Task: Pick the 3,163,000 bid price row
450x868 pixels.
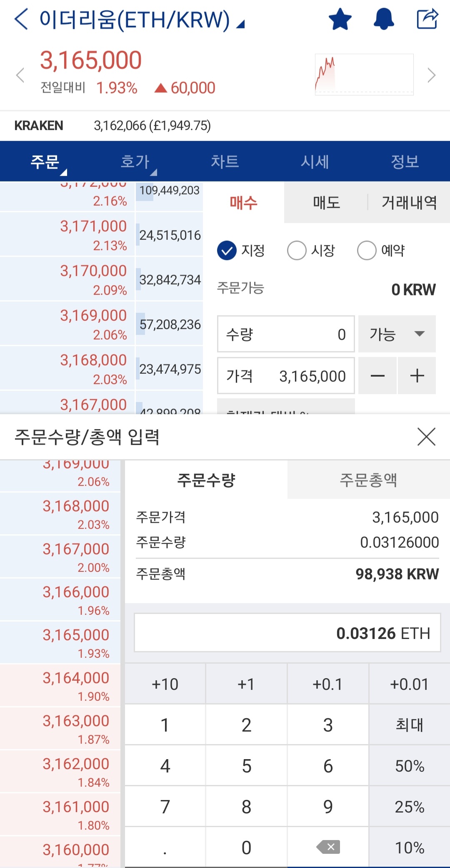Action: coord(60,728)
